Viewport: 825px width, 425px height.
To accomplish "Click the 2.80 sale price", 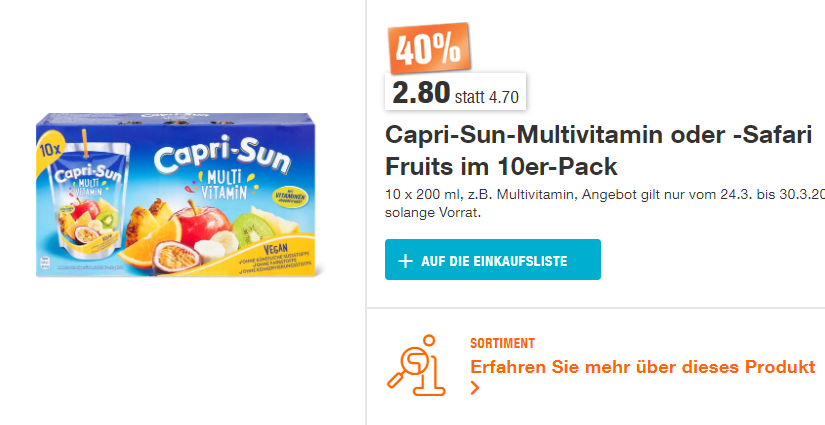I will pos(421,93).
